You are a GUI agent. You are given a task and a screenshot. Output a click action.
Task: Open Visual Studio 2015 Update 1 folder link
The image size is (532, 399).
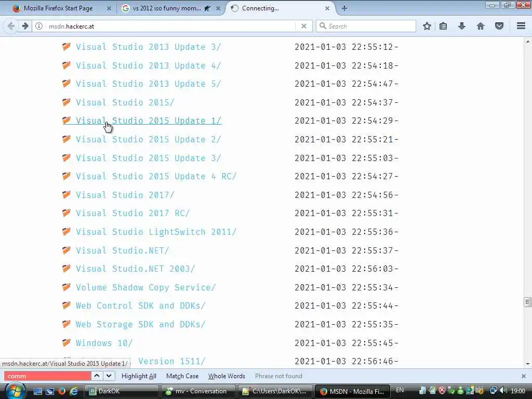point(148,121)
